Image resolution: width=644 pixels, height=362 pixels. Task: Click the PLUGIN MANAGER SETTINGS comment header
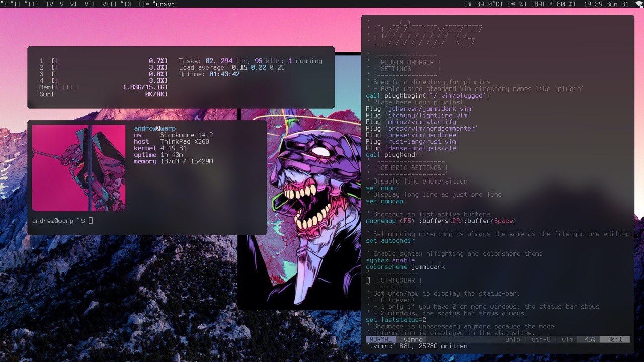coord(407,65)
